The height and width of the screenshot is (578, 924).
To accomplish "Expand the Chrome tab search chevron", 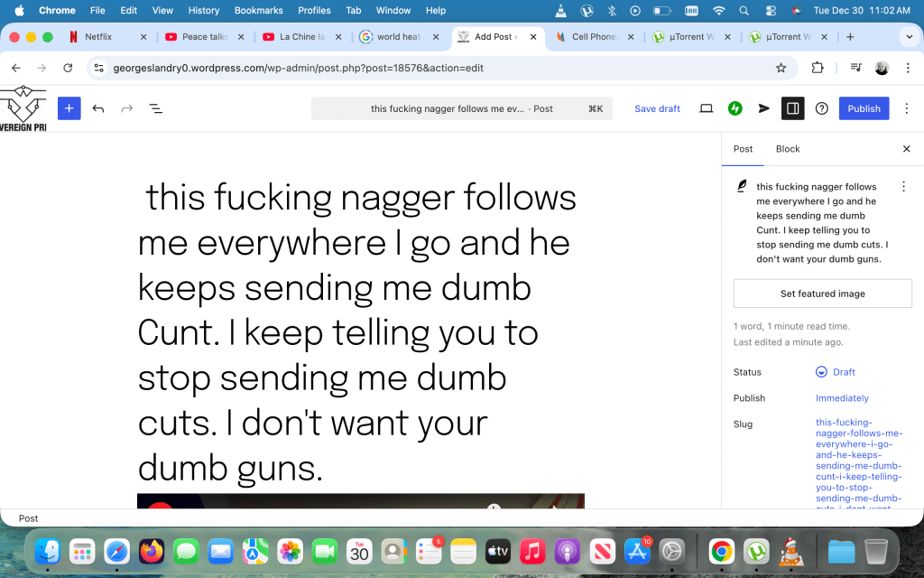I will pos(908,37).
